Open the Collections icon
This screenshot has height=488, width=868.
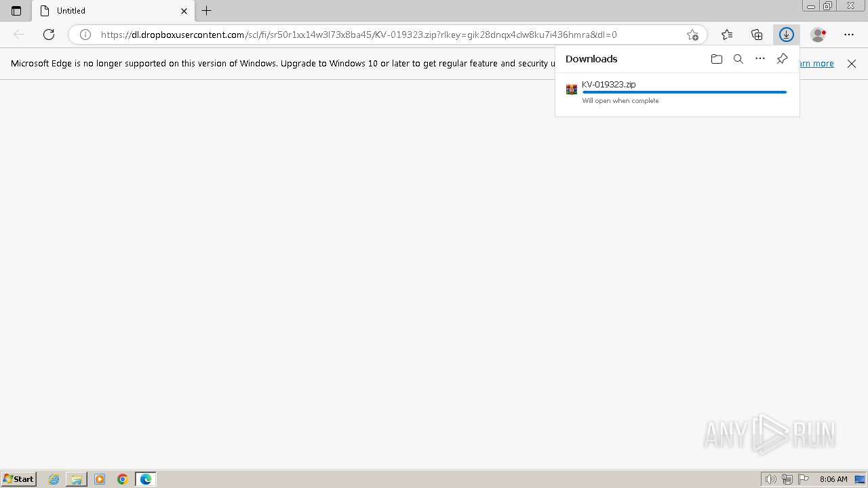pyautogui.click(x=757, y=35)
